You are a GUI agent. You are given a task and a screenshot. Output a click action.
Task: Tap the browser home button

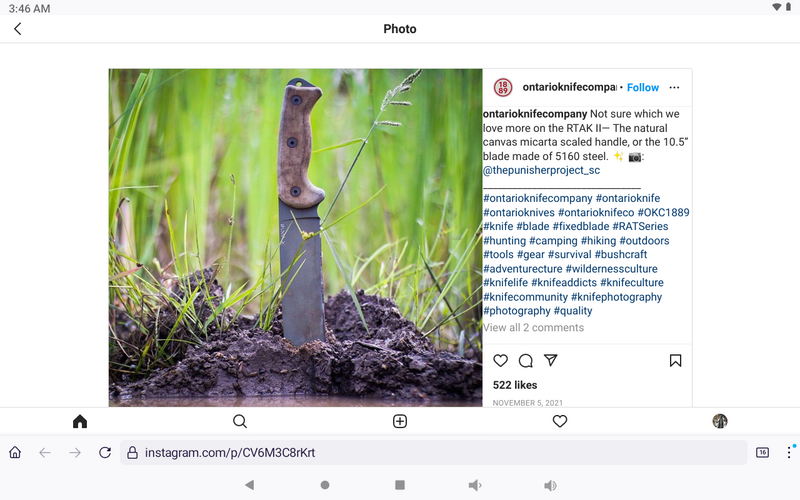(x=15, y=453)
